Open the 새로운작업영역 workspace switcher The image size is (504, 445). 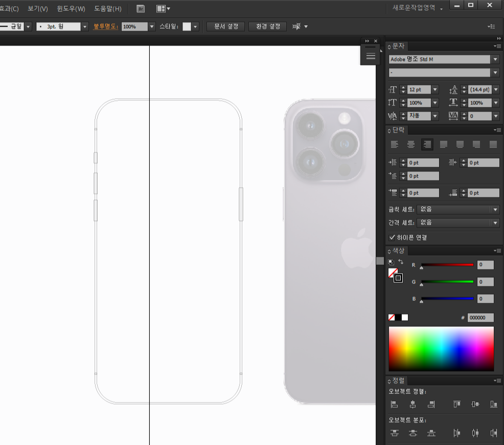[417, 8]
